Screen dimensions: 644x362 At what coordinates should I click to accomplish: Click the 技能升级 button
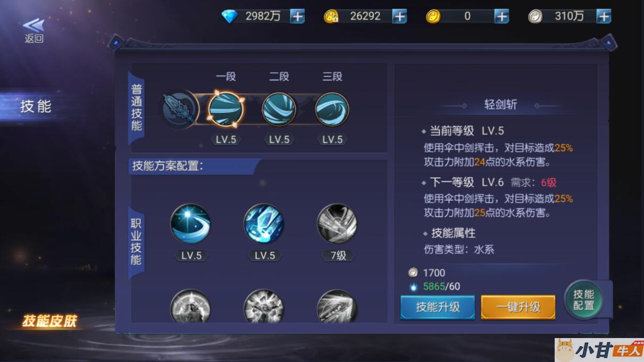pyautogui.click(x=438, y=307)
